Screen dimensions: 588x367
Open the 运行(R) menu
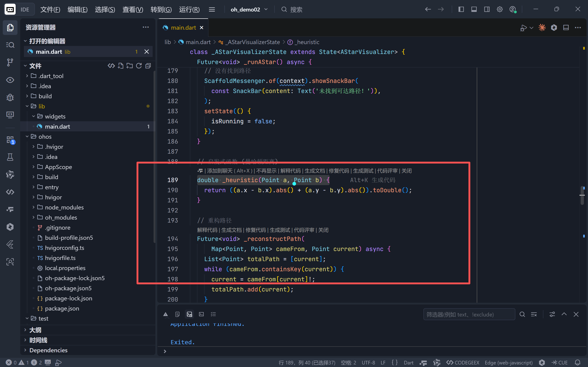189,9
